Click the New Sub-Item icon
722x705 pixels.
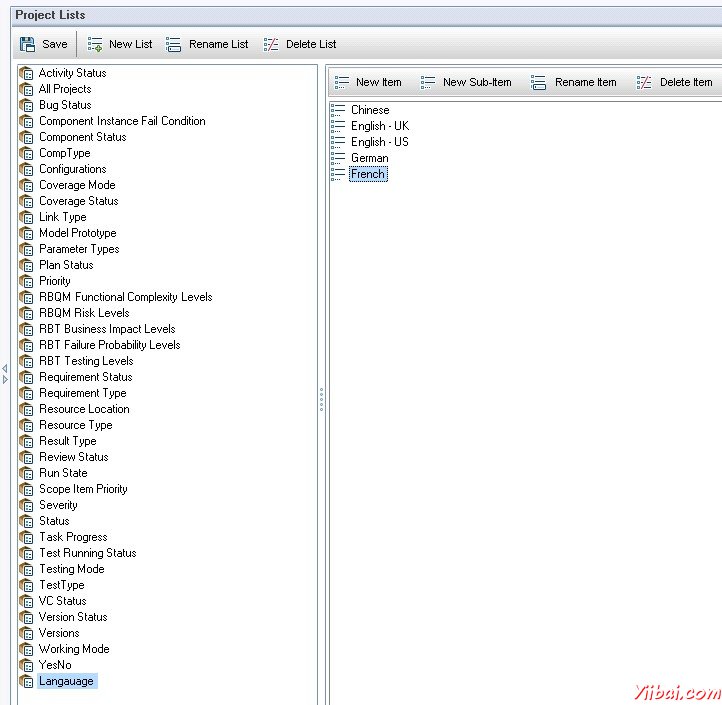[428, 82]
